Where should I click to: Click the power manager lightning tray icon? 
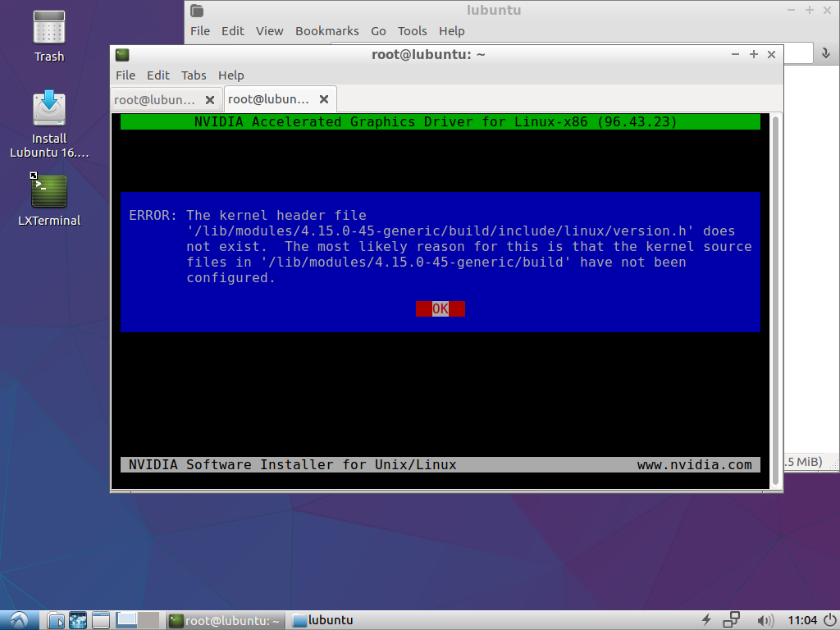click(706, 620)
